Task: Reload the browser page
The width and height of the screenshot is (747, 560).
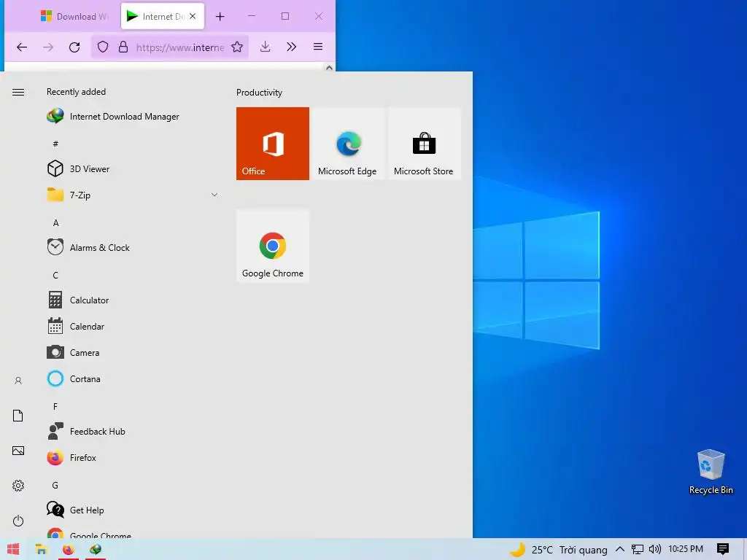Action: (74, 47)
